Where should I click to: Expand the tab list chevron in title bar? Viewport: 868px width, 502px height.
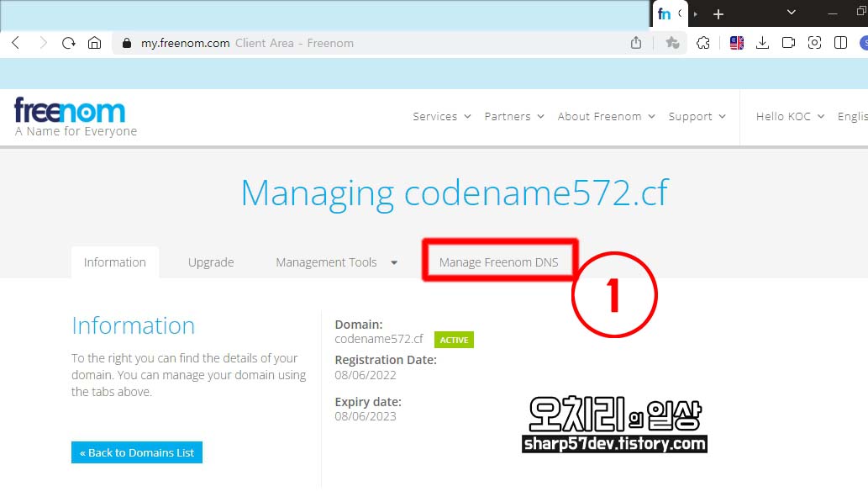[x=792, y=12]
